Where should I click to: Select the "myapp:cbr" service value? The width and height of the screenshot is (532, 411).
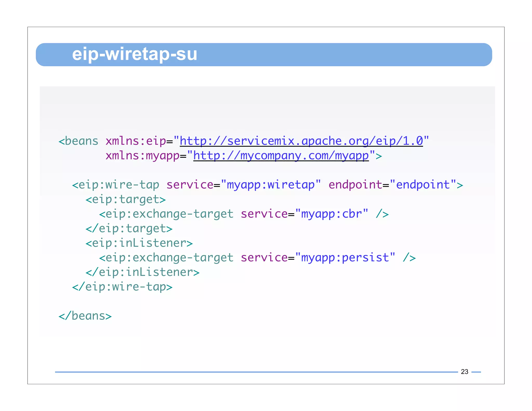[x=332, y=214]
